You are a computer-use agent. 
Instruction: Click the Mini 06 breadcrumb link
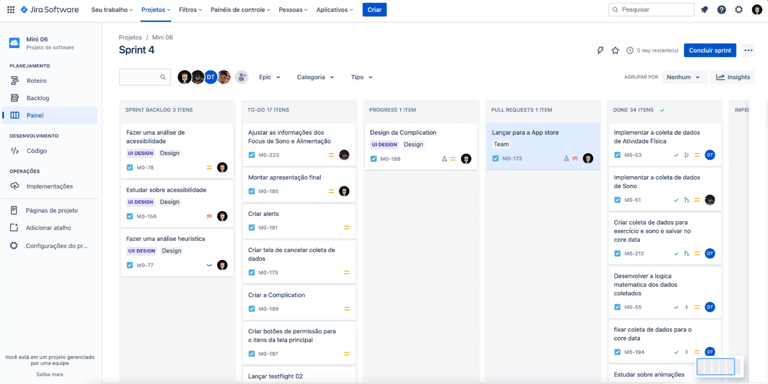pyautogui.click(x=163, y=37)
